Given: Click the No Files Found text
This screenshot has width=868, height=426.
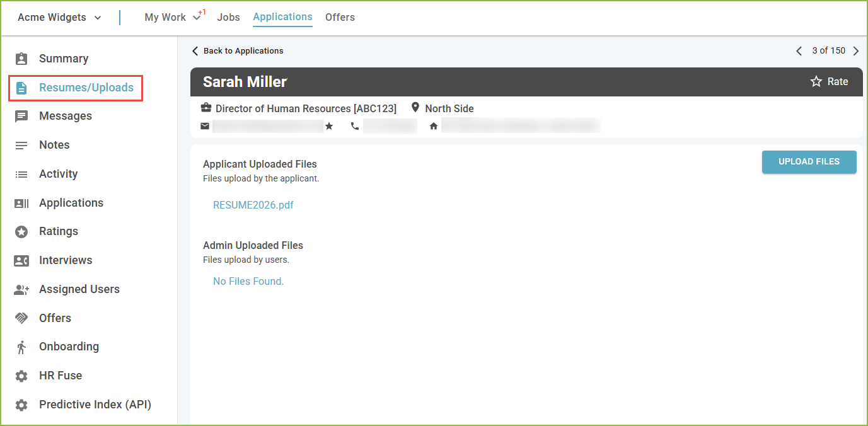Looking at the screenshot, I should (248, 281).
